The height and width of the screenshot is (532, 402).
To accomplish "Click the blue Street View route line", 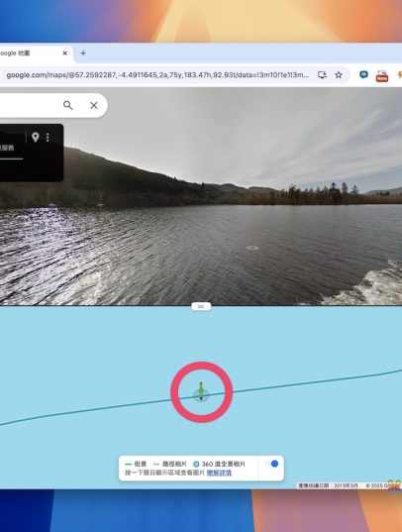I will [305, 382].
